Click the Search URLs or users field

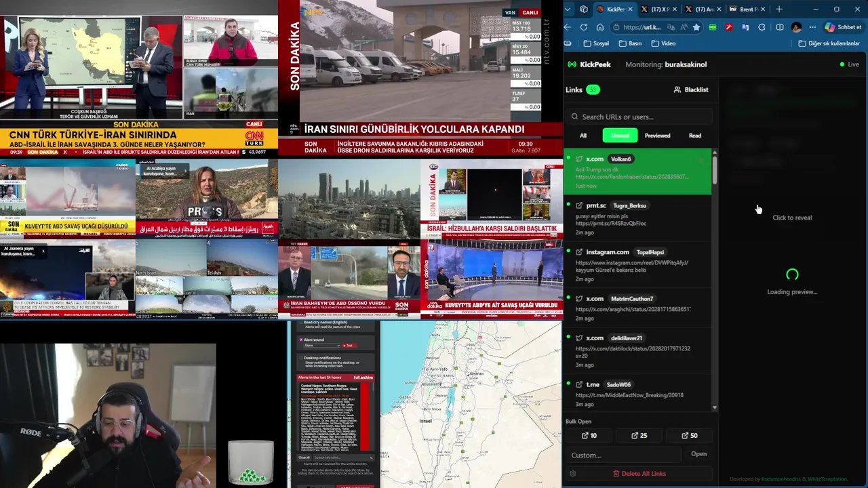[639, 117]
